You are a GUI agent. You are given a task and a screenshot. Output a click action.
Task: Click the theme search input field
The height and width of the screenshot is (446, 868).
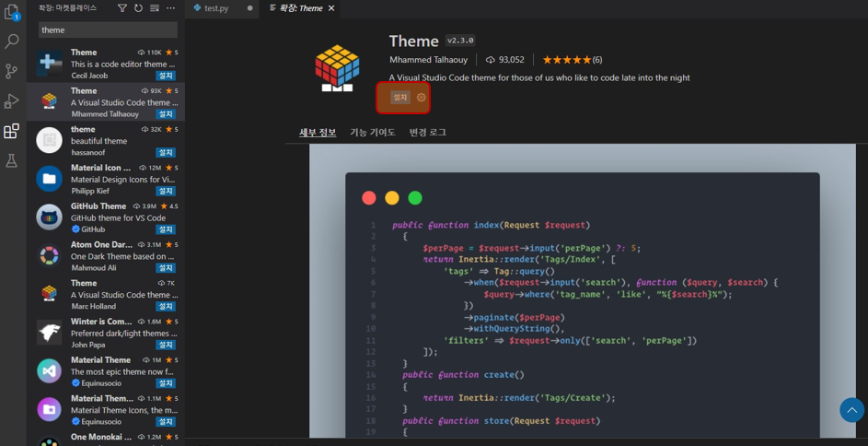click(x=108, y=29)
